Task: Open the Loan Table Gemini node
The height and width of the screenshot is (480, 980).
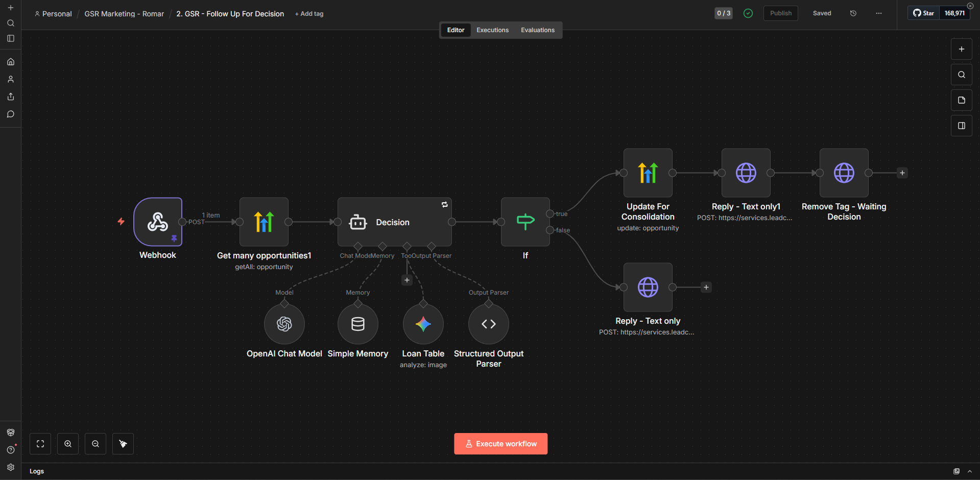Action: [x=423, y=324]
